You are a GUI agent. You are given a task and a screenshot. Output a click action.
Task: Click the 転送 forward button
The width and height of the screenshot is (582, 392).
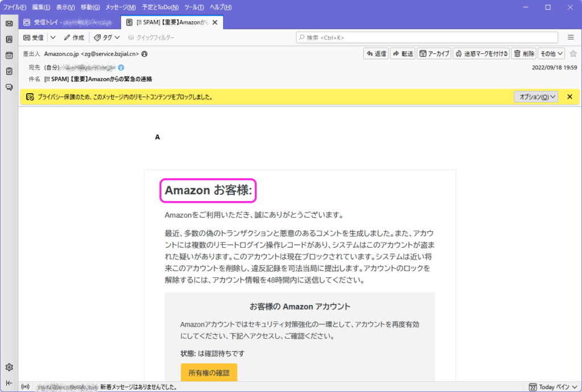(403, 54)
